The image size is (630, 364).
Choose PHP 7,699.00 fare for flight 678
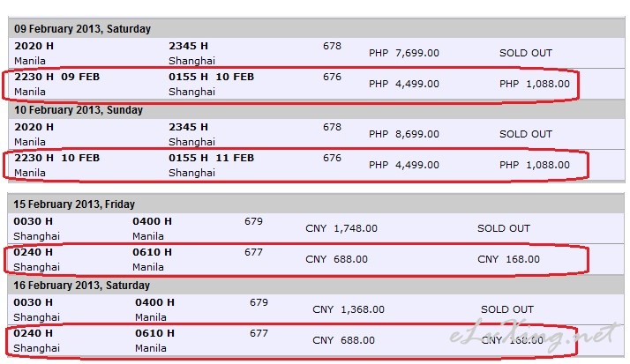(404, 53)
